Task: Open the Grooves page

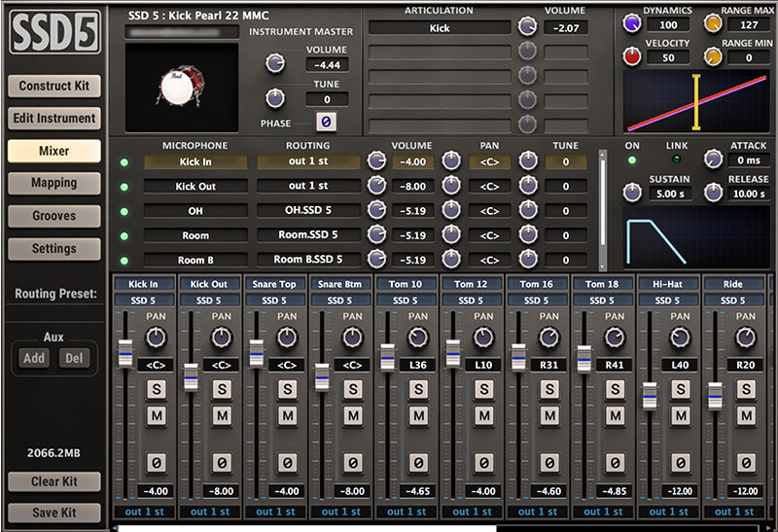Action: (x=53, y=216)
